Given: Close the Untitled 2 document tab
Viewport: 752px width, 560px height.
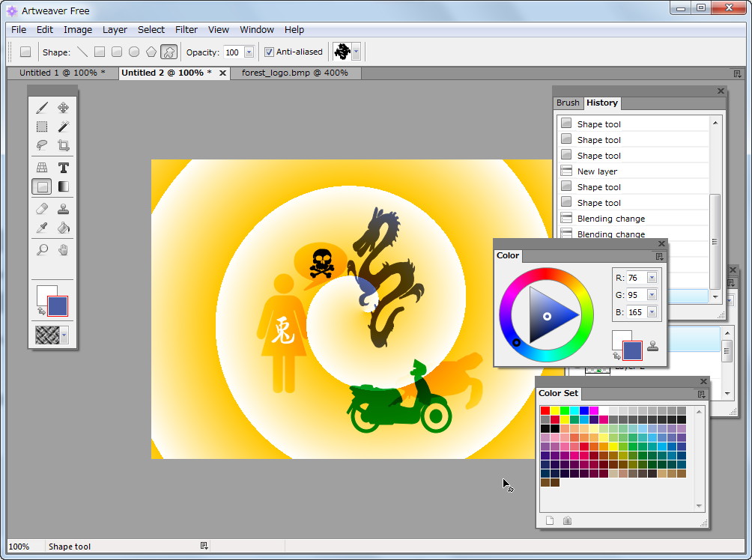Looking at the screenshot, I should coord(222,73).
